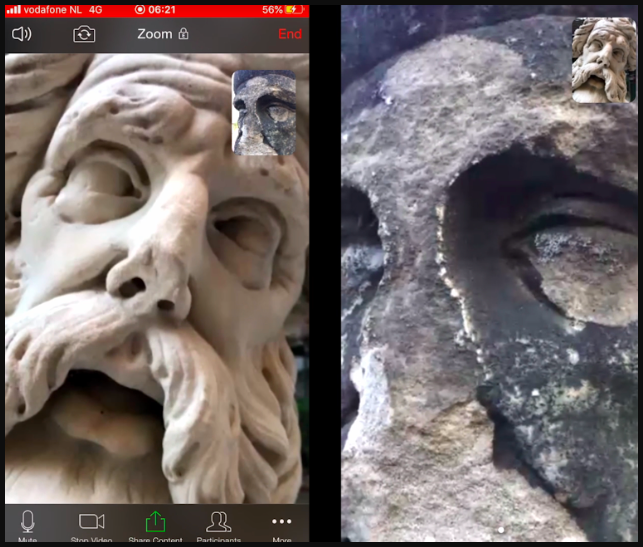Tap the 56% battery percentage text
The width and height of the screenshot is (643, 547).
click(x=272, y=9)
